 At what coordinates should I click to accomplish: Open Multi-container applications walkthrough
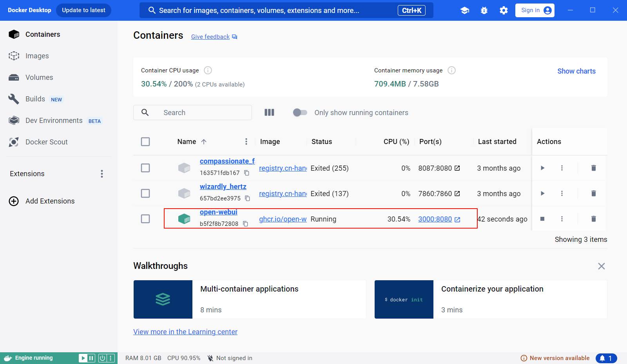250,299
